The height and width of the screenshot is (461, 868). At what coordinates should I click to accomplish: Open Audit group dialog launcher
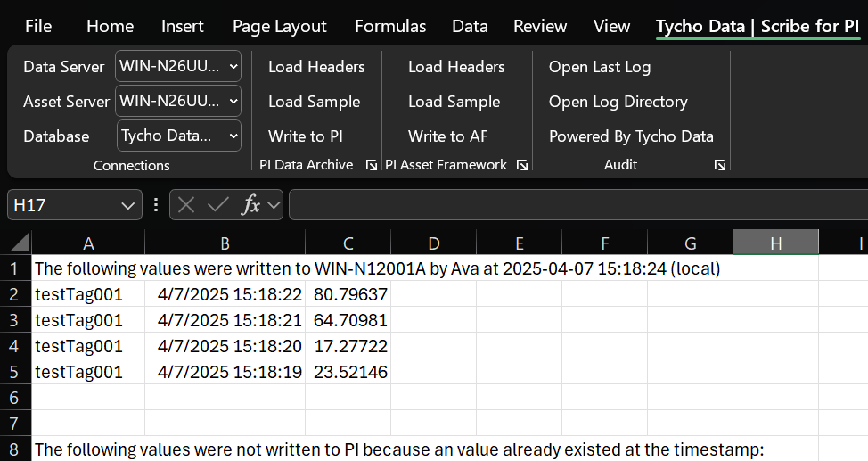point(720,165)
